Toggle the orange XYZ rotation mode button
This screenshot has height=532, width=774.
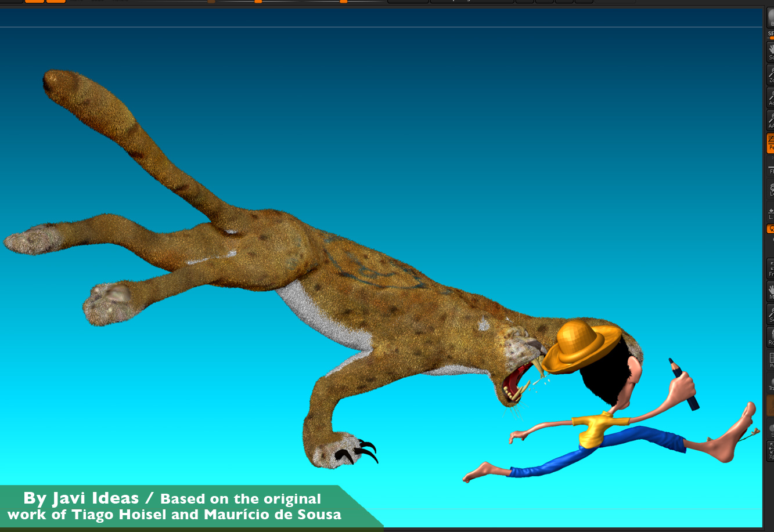click(771, 229)
